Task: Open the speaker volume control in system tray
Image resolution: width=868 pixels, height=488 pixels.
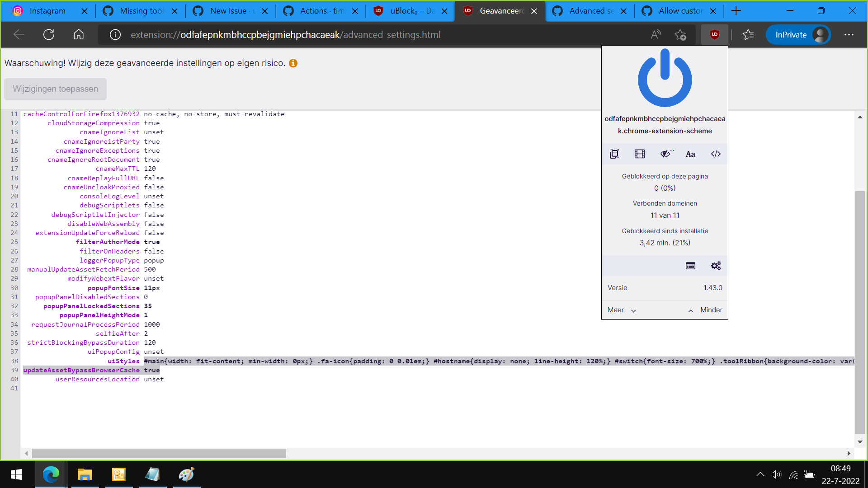Action: [x=777, y=474]
